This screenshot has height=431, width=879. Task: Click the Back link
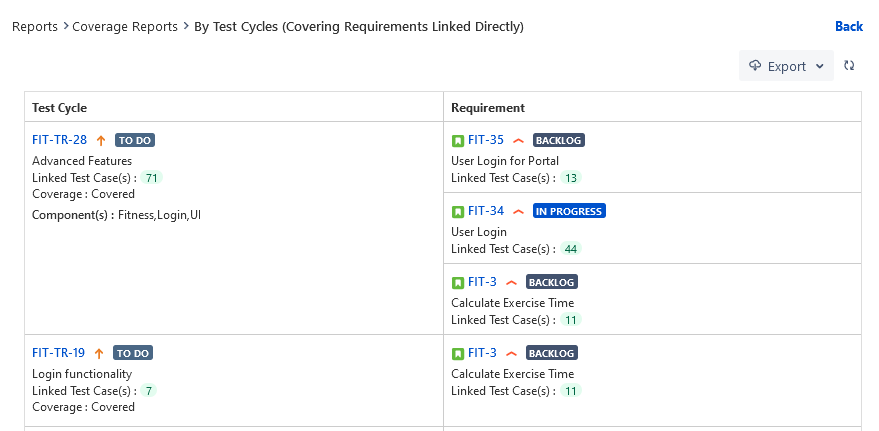point(848,26)
